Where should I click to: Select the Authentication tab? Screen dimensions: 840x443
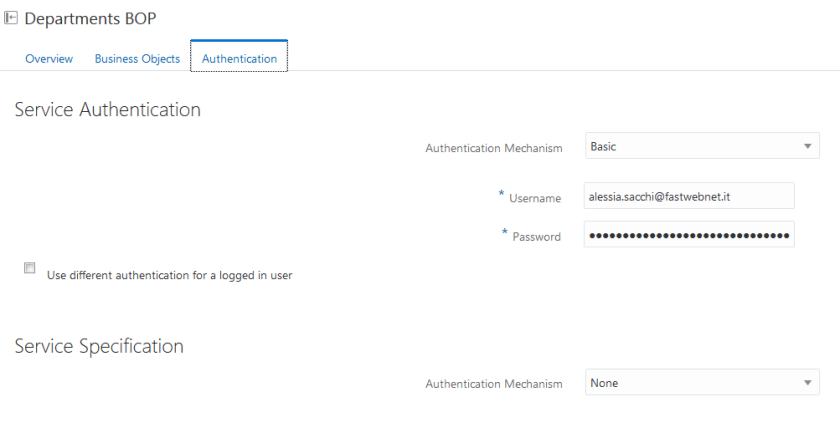239,59
